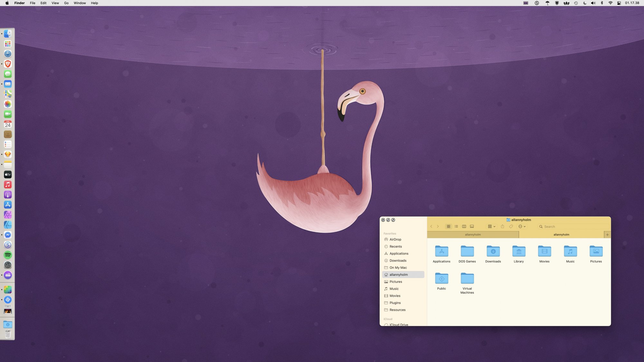Select AirDrop in the Finder sidebar

pos(403,239)
